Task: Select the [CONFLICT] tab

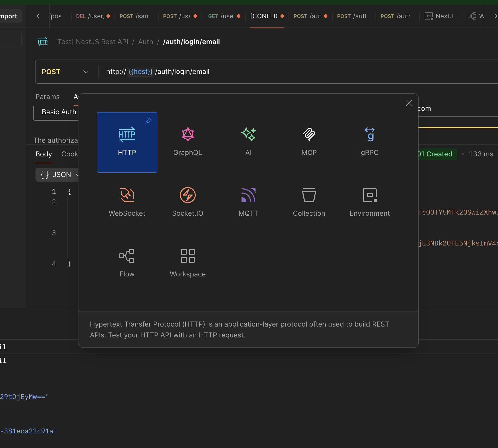Action: point(267,16)
